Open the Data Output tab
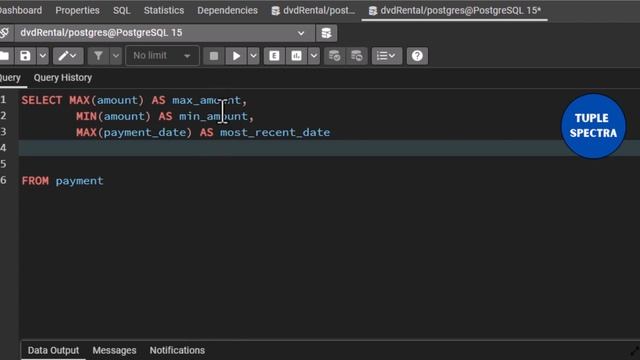Image resolution: width=640 pixels, height=360 pixels. [53, 350]
